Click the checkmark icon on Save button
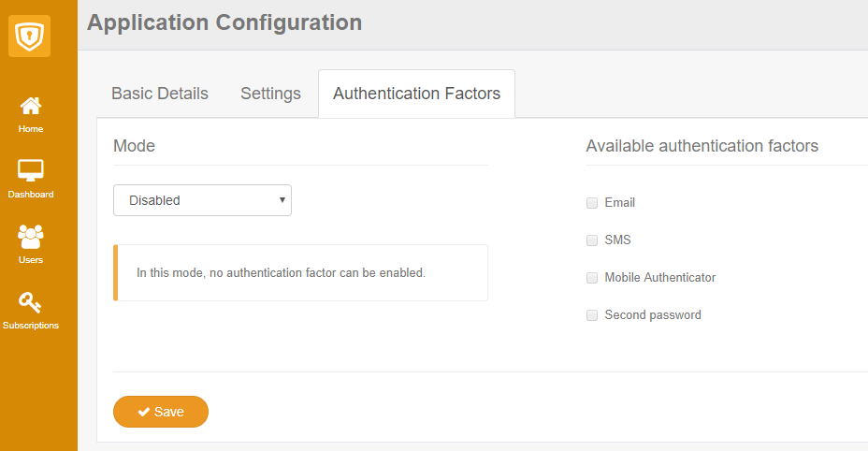This screenshot has height=451, width=868. click(x=144, y=412)
